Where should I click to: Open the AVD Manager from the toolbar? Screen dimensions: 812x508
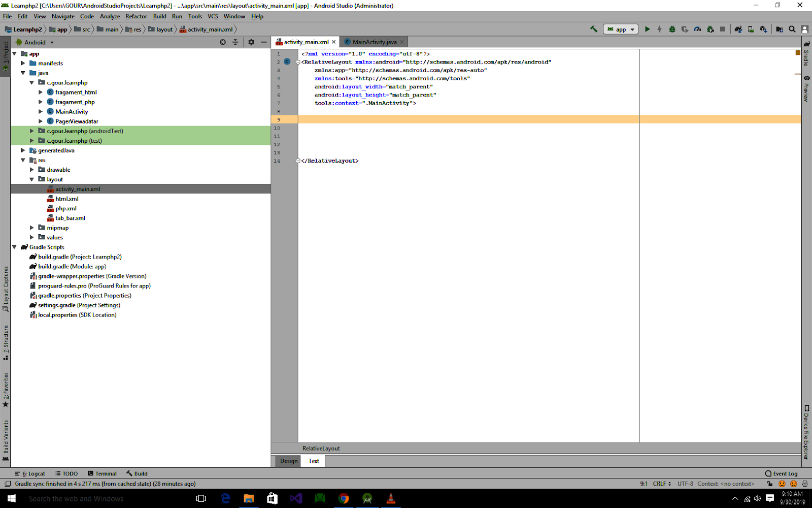pyautogui.click(x=751, y=29)
